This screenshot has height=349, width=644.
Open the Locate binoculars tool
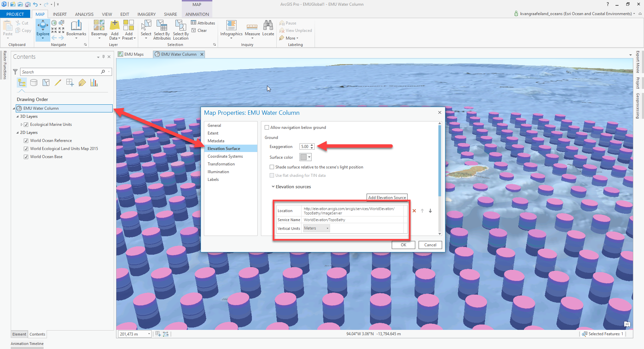pos(268,28)
